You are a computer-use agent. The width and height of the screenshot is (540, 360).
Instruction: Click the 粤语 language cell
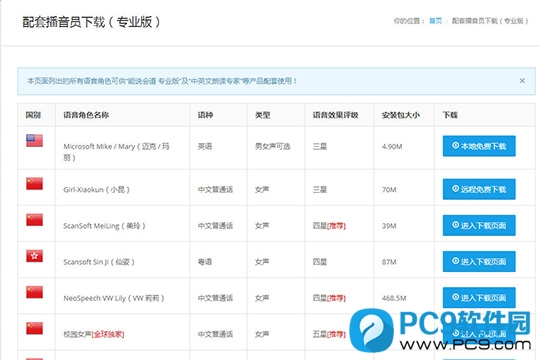click(205, 262)
